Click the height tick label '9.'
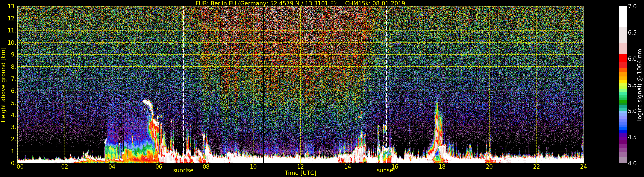644x177 pixels. (x=14, y=55)
